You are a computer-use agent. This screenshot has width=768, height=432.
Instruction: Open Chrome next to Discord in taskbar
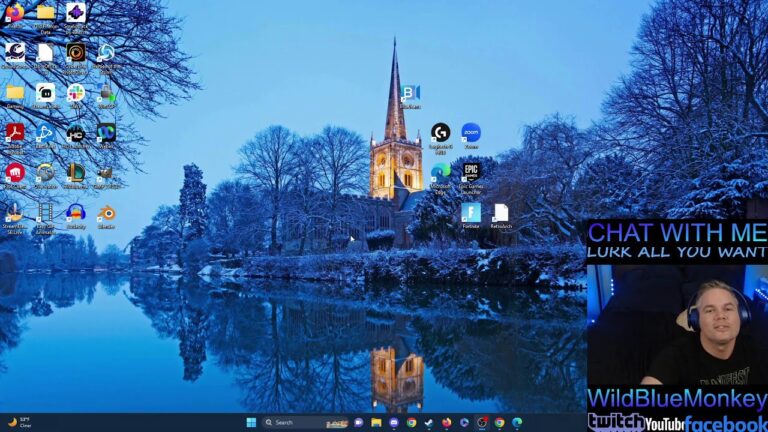pyautogui.click(x=411, y=422)
